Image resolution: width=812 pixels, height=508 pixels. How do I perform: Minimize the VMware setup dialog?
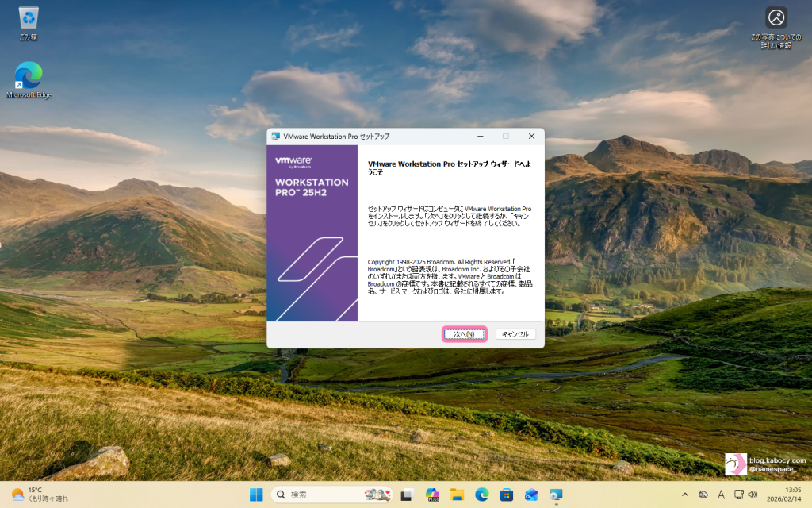coord(480,137)
